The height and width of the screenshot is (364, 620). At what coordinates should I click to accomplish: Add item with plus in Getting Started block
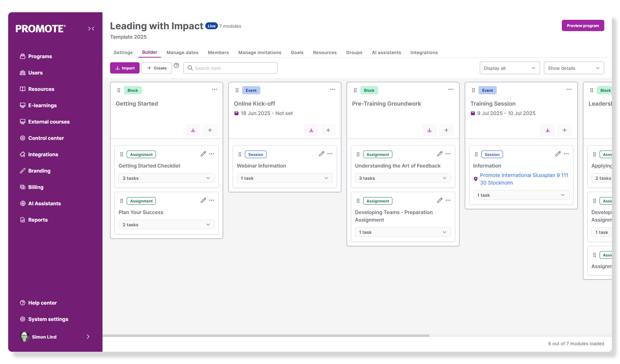click(210, 130)
